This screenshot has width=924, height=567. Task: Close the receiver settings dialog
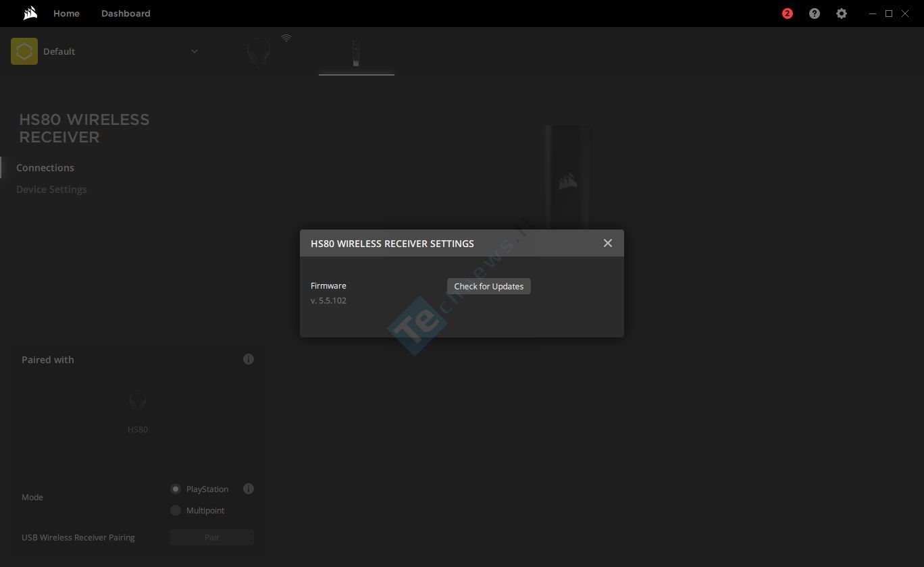[608, 243]
